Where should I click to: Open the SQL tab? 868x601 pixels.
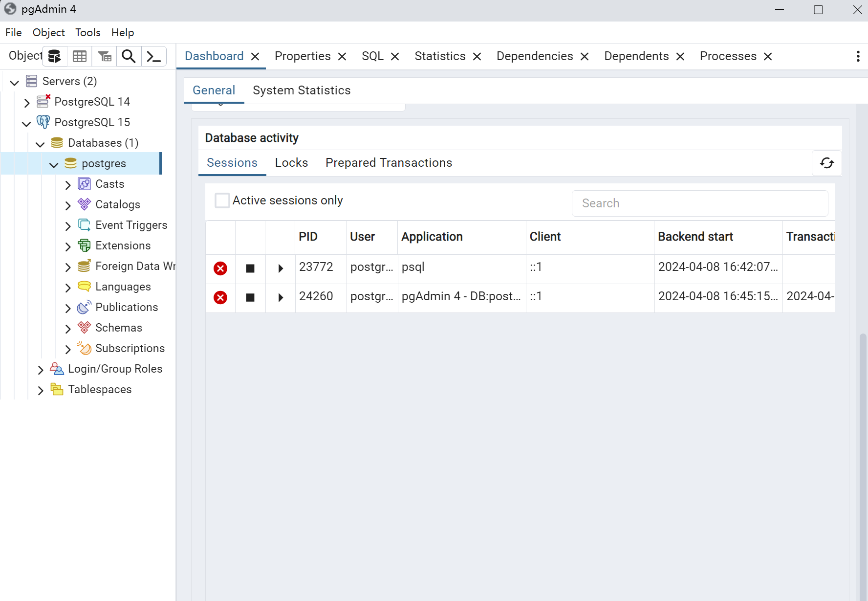372,56
